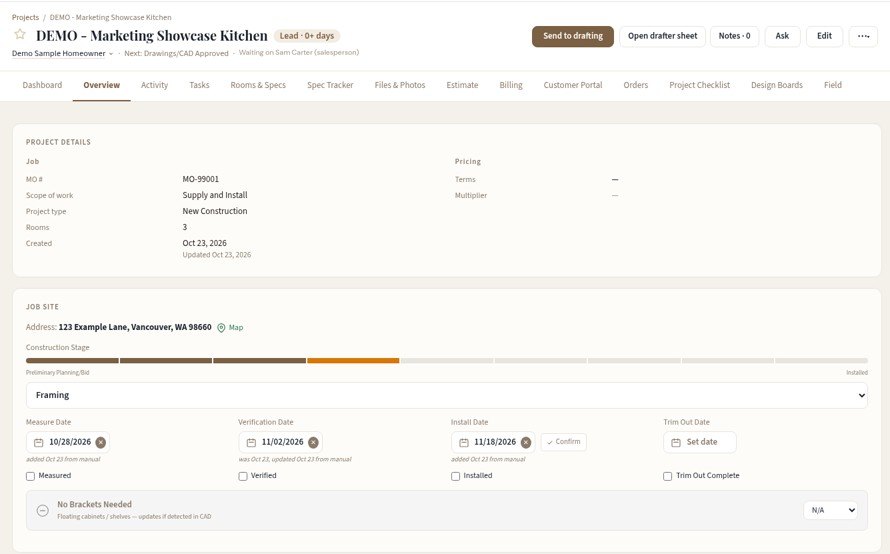
Task: Switch to Spec Tracker tab
Action: pyautogui.click(x=330, y=85)
